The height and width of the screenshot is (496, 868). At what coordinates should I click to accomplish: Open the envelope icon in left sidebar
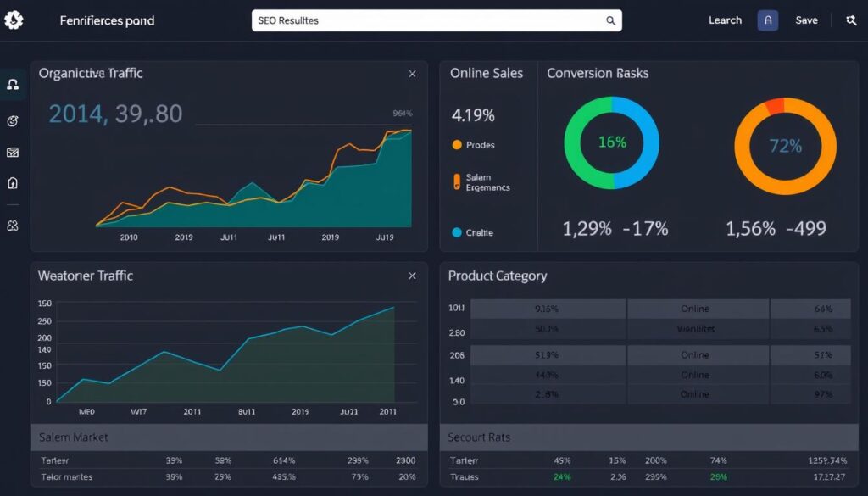[13, 153]
